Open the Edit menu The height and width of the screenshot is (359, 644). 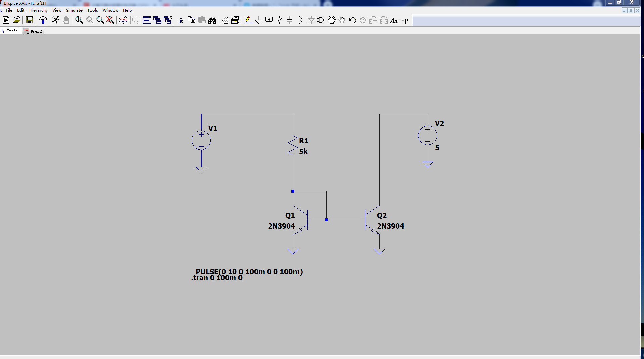click(x=21, y=10)
